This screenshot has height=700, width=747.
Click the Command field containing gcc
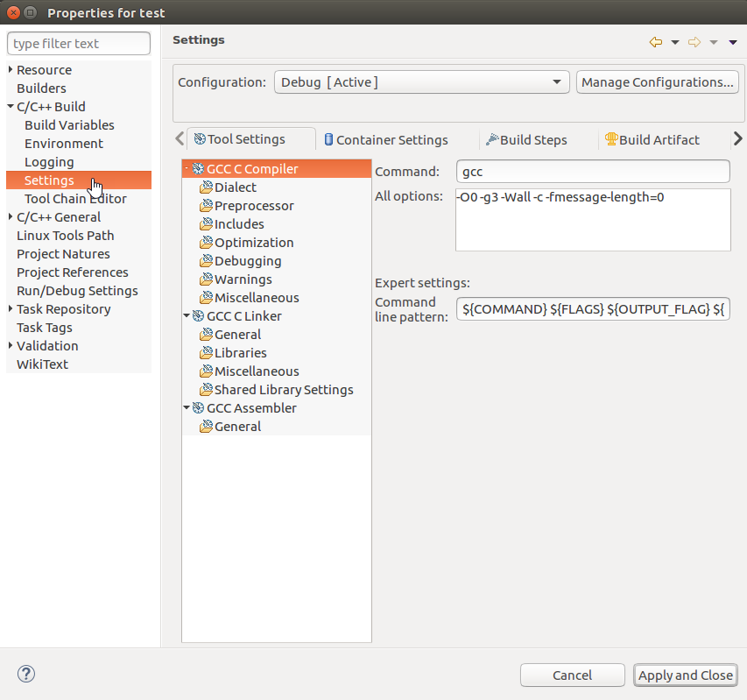[x=593, y=172]
